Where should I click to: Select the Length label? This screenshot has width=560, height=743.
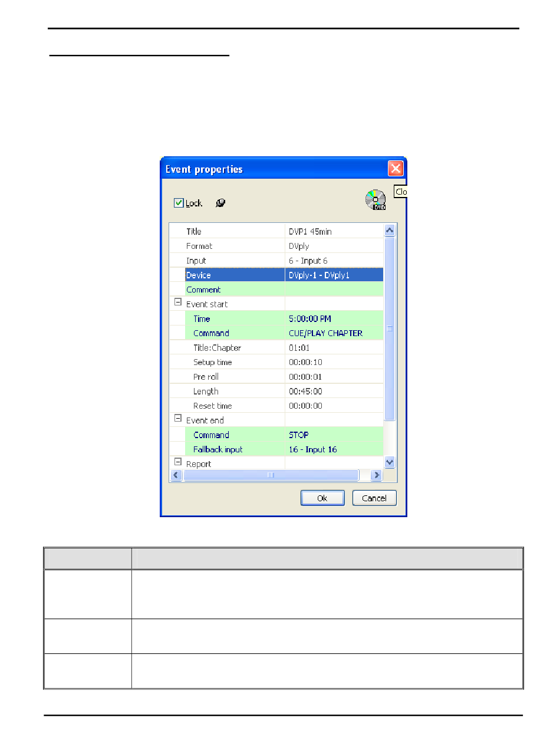point(206,392)
